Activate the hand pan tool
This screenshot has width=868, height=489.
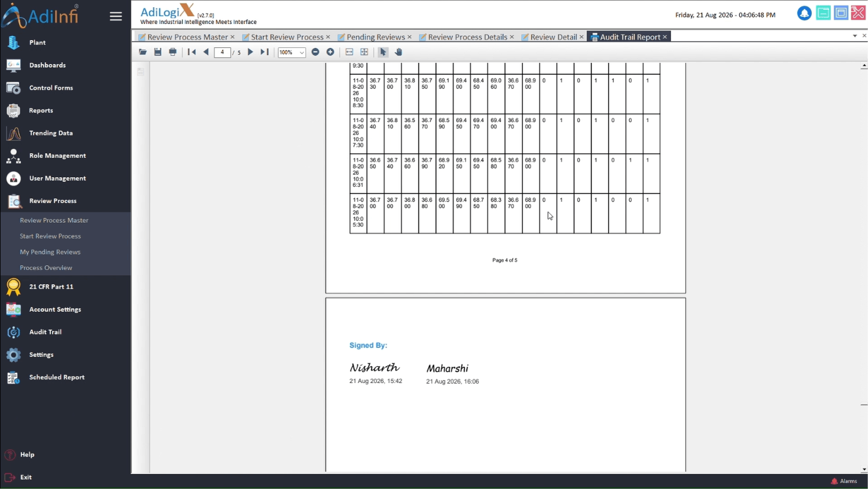[398, 52]
